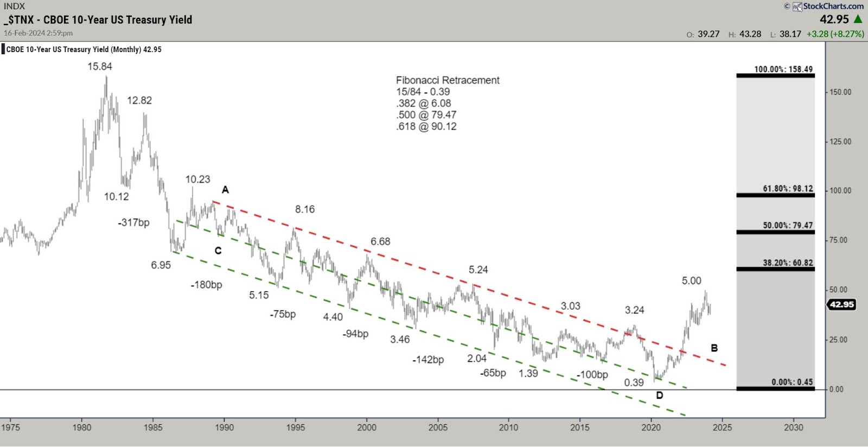Click the 5.00 recent peak annotation
The image size is (868, 447).
[691, 280]
